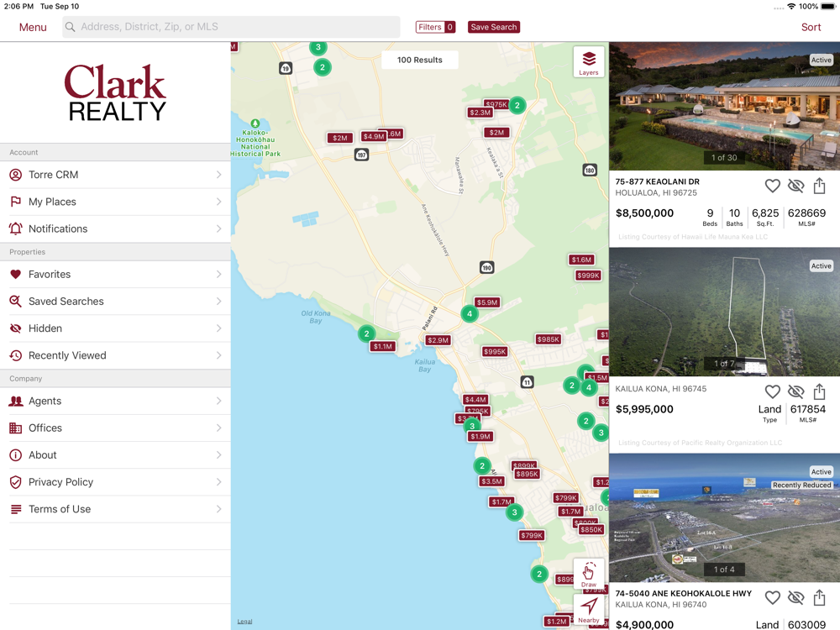Activate the Draw search area tool

(x=588, y=574)
